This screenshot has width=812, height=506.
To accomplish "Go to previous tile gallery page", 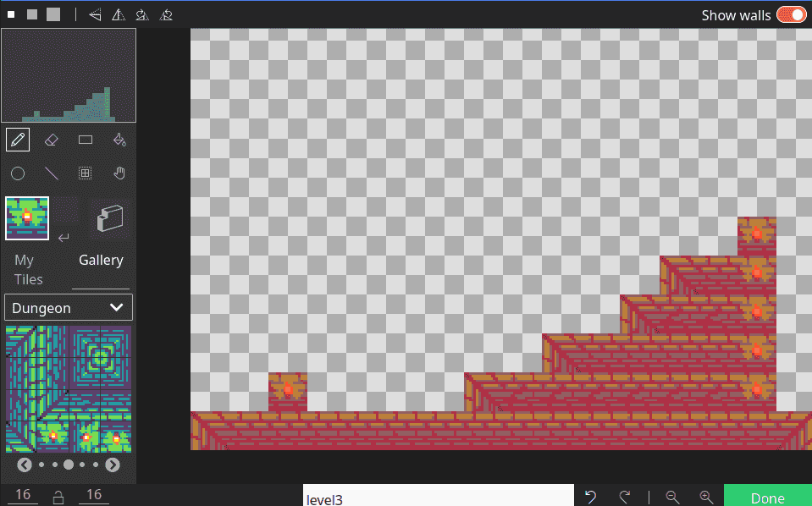I will point(25,465).
